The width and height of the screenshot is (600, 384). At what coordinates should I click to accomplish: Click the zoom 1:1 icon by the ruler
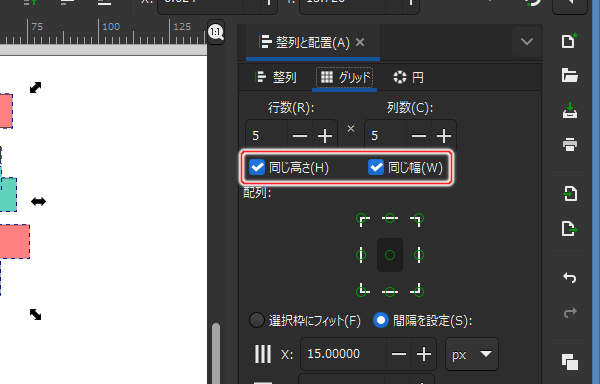click(x=216, y=32)
